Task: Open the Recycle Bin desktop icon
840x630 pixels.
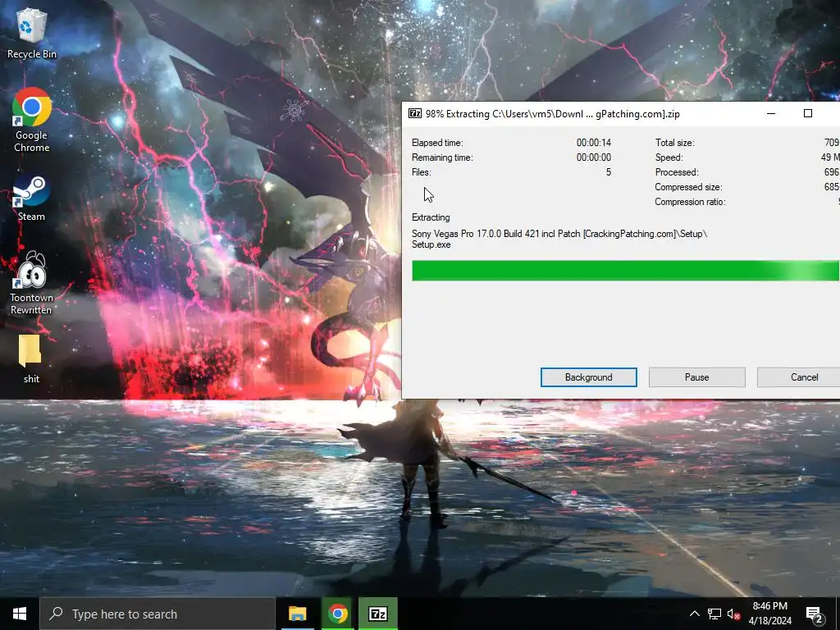Action: coord(32,33)
